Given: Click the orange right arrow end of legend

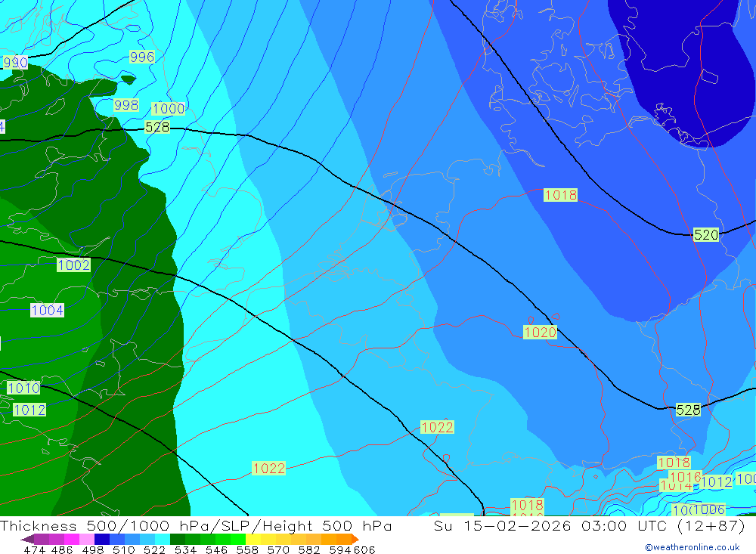Looking at the screenshot, I should [355, 539].
